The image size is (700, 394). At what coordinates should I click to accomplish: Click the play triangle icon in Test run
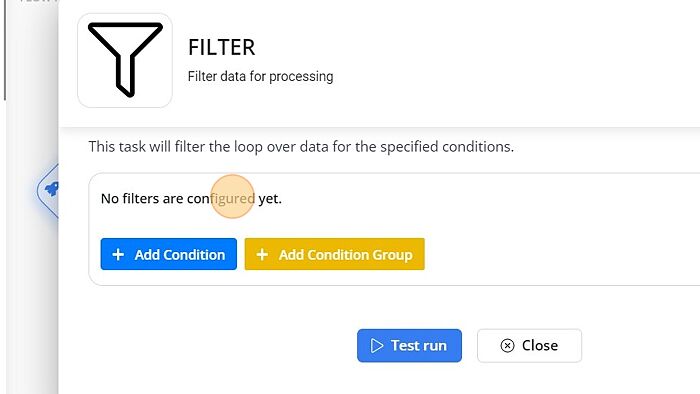click(x=377, y=346)
